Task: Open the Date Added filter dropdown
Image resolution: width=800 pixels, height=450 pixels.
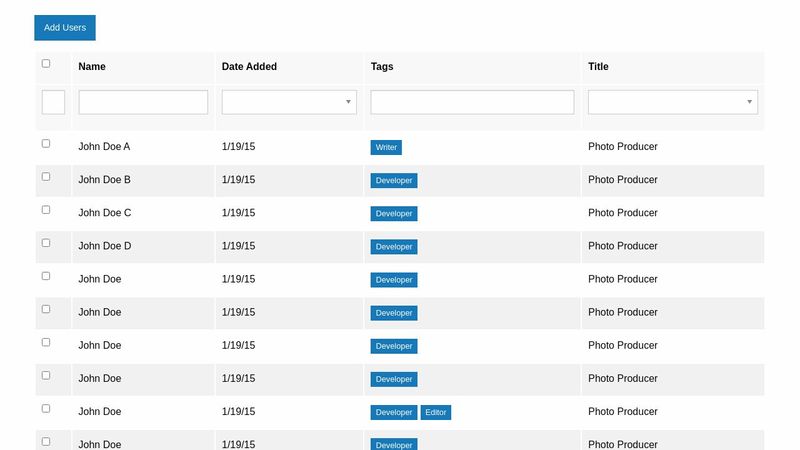Action: coord(289,102)
